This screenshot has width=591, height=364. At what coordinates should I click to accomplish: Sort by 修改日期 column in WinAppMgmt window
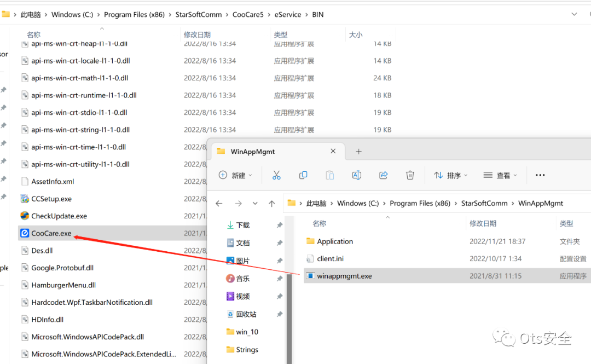pos(483,224)
